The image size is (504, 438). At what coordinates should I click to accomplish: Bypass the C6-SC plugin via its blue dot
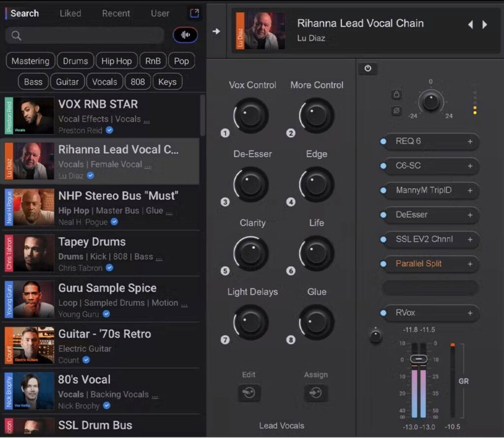tap(383, 166)
